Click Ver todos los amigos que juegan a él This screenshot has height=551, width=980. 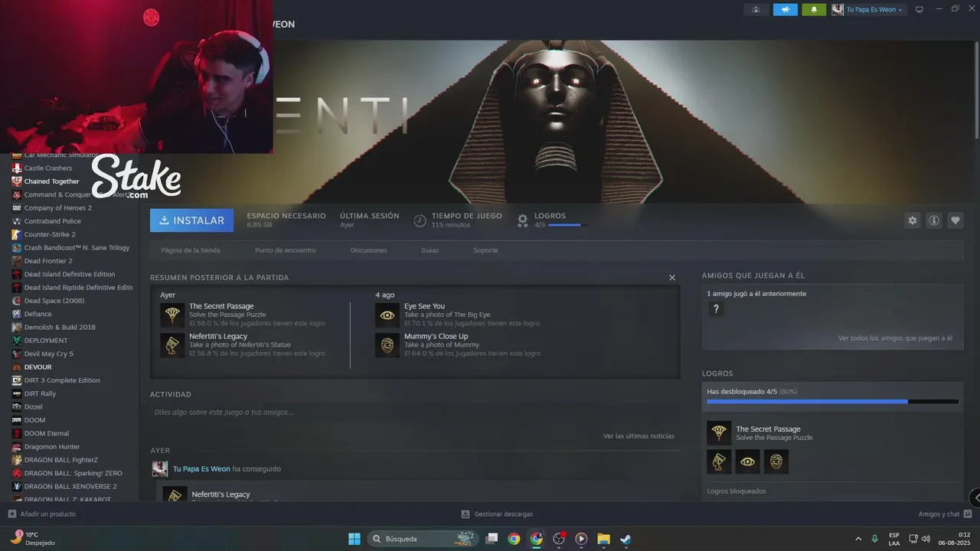point(895,338)
